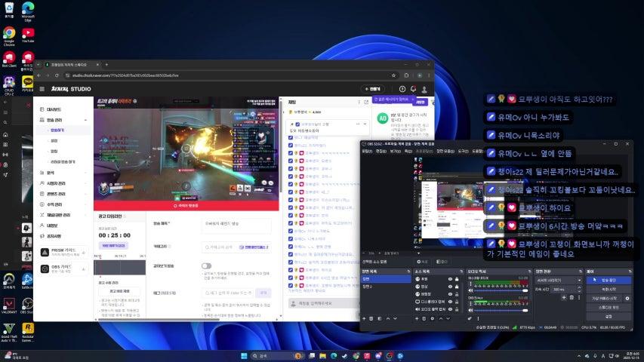
Task: Expand the 시청자 관리 sidebar section
Action: [85, 183]
